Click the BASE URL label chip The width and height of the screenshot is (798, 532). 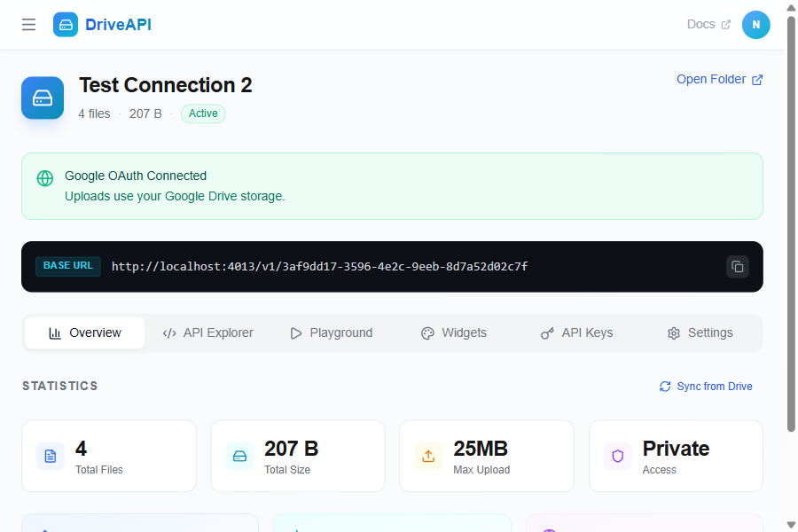point(67,266)
